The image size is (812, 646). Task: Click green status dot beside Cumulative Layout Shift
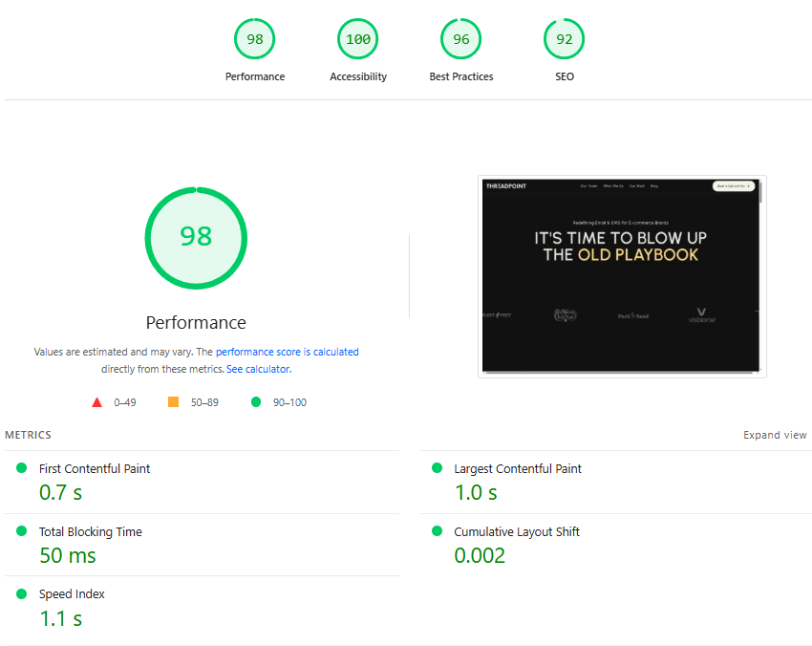tap(437, 531)
